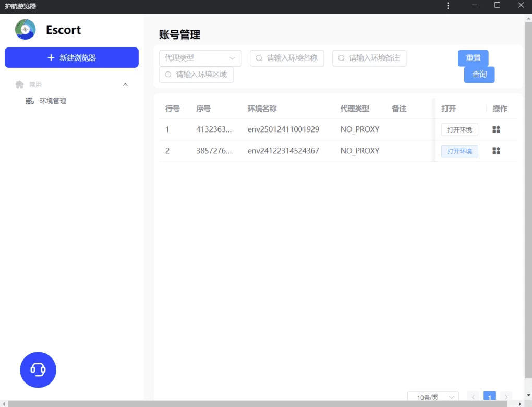Click 打开环境 for env25012411001929
532x407 pixels.
[x=459, y=129]
